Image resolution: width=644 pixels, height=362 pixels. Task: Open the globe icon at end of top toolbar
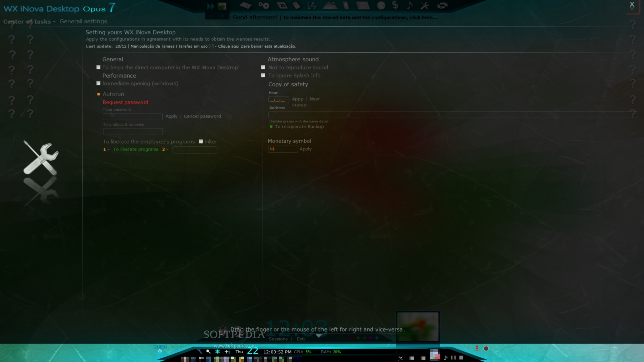[x=442, y=6]
